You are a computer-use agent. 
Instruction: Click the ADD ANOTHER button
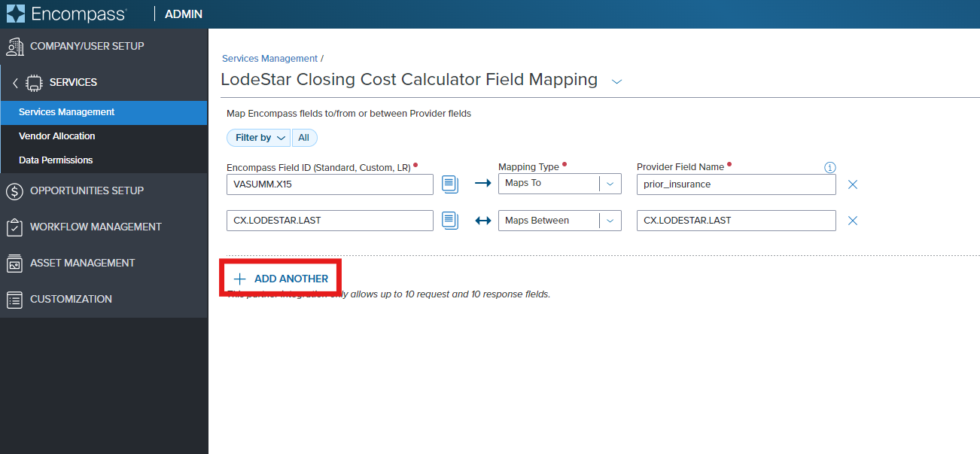280,278
